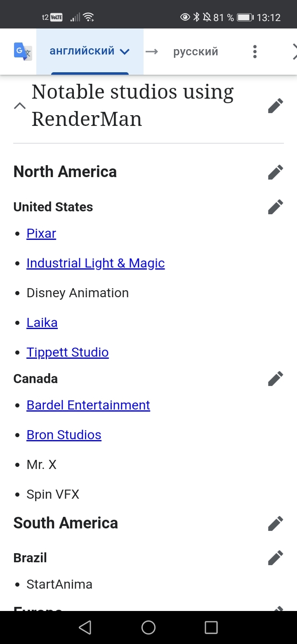The width and height of the screenshot is (297, 644).
Task: Follow the Bardel Entertainment link
Action: [x=88, y=405]
